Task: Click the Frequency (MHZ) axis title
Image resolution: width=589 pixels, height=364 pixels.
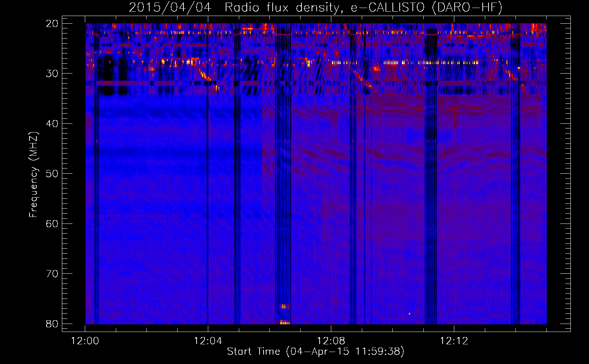Action: click(33, 174)
